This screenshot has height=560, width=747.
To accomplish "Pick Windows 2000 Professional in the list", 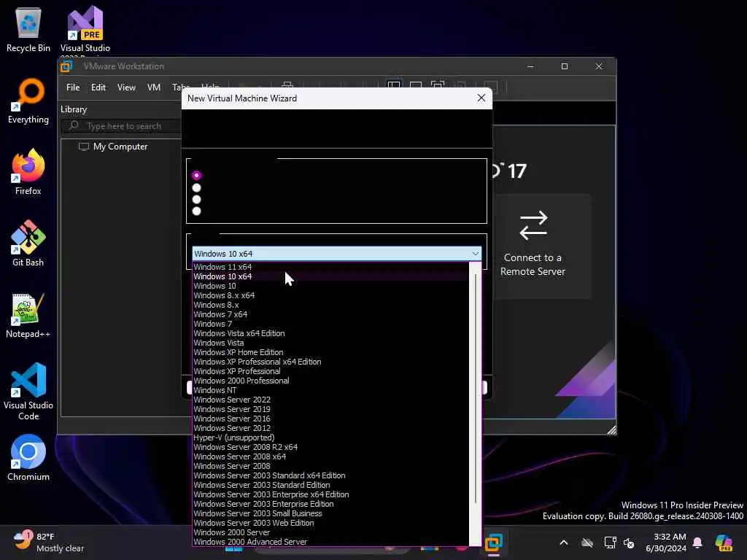I will pyautogui.click(x=330, y=381).
